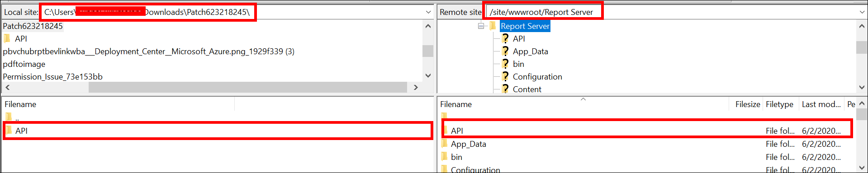This screenshot has height=173, width=868.
Task: Click the Remote site path input field
Action: [x=670, y=12]
